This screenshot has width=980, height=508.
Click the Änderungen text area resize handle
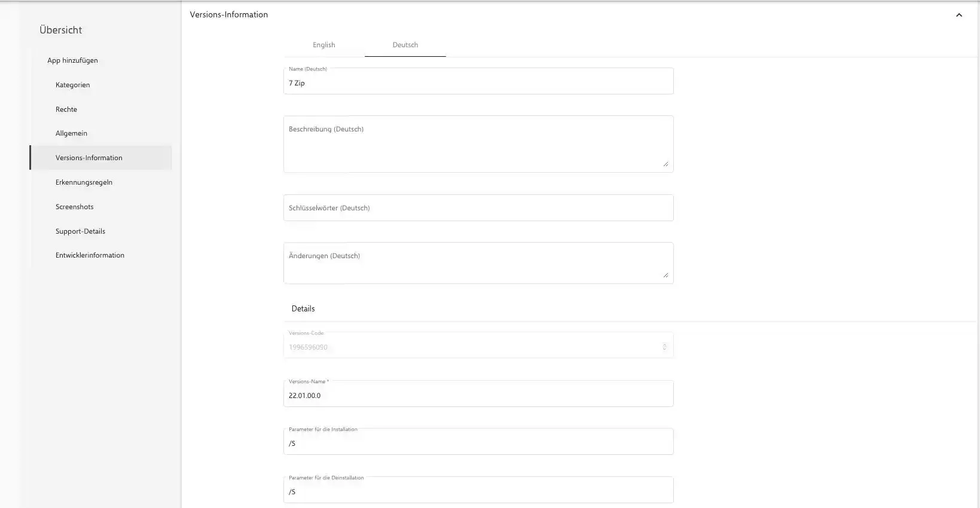[x=665, y=275]
